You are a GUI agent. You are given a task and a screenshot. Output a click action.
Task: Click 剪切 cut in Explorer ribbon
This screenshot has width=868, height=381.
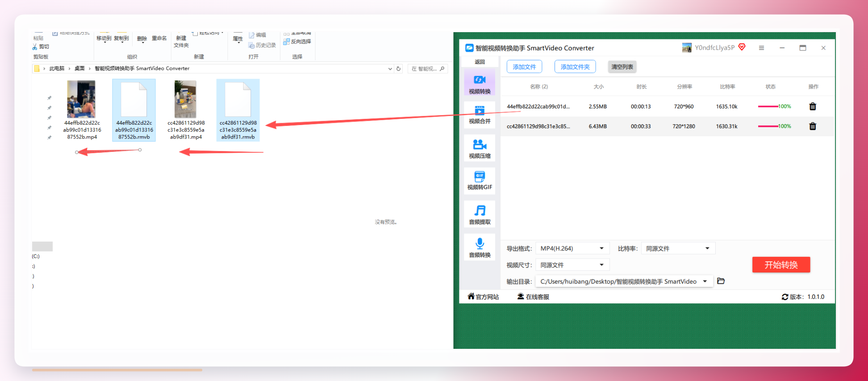point(41,46)
